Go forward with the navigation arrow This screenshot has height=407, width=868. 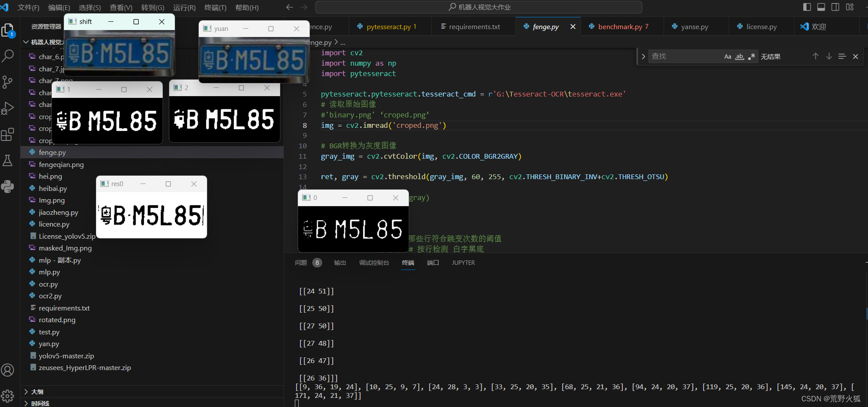304,7
